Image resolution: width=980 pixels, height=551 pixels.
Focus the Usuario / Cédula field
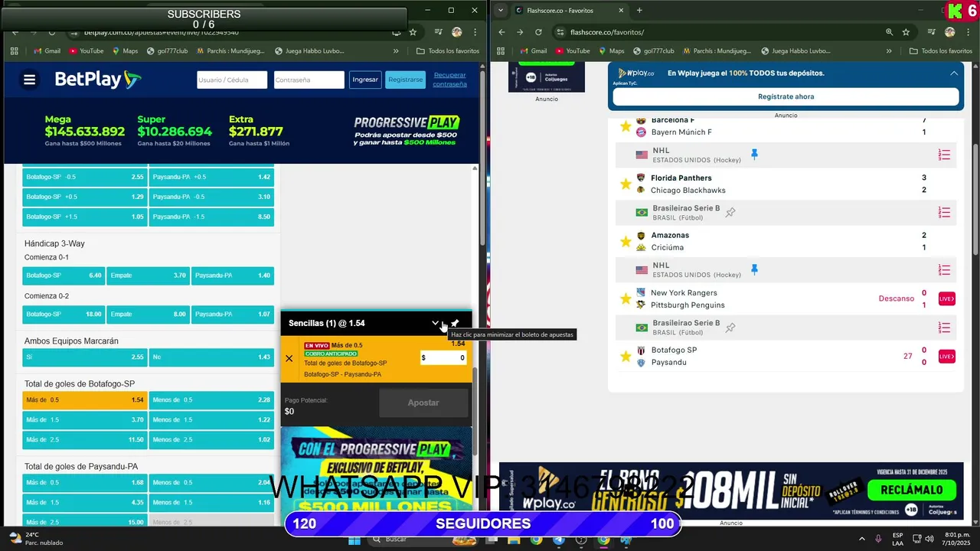point(232,80)
